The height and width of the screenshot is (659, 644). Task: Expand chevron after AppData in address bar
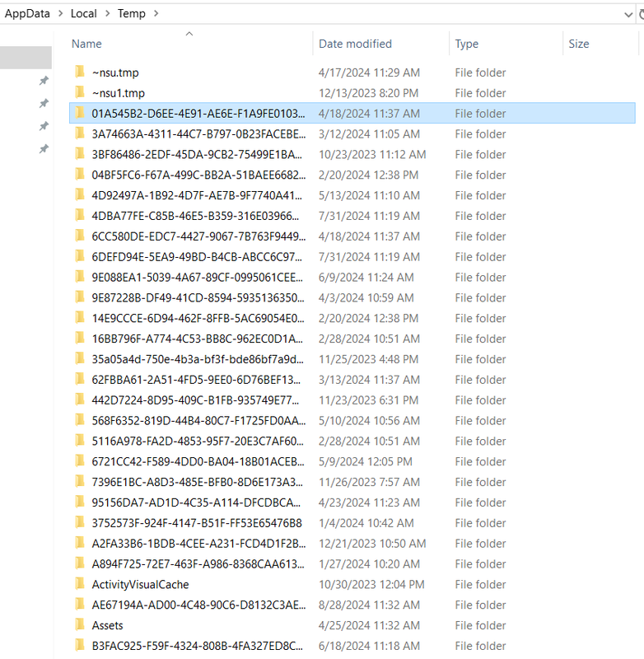tap(61, 13)
